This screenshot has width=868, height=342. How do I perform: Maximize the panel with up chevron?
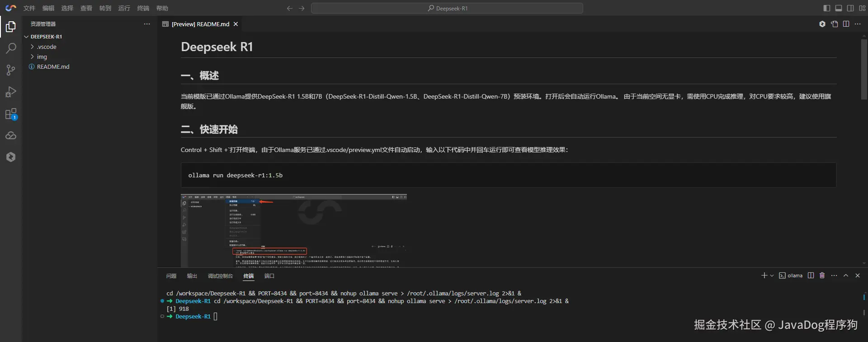pyautogui.click(x=846, y=275)
